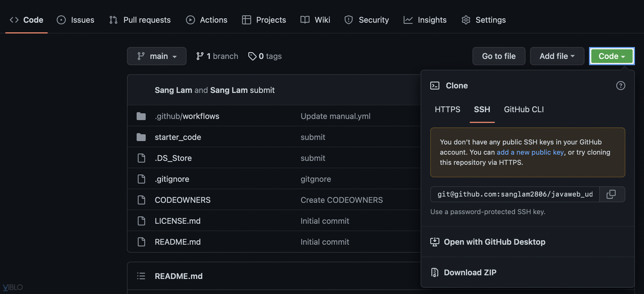This screenshot has height=294, width=644.
Task: Click the branch icon beside 1 branch
Action: point(200,56)
